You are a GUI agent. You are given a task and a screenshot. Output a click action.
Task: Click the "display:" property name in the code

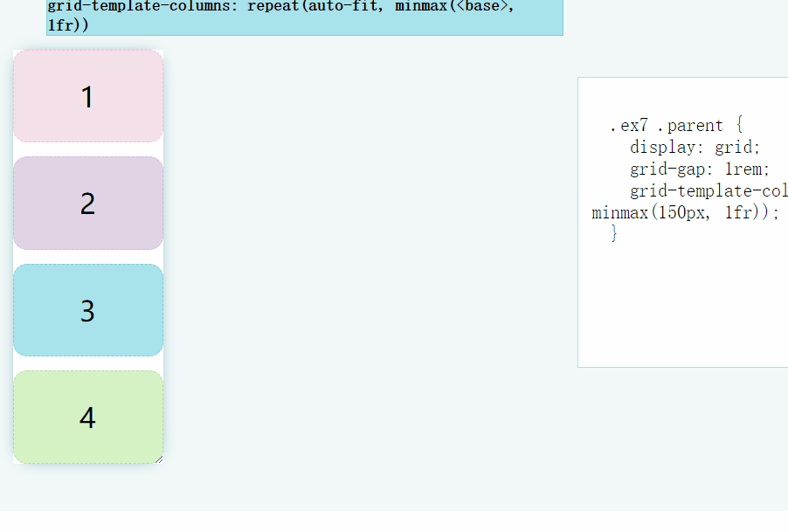tap(663, 147)
